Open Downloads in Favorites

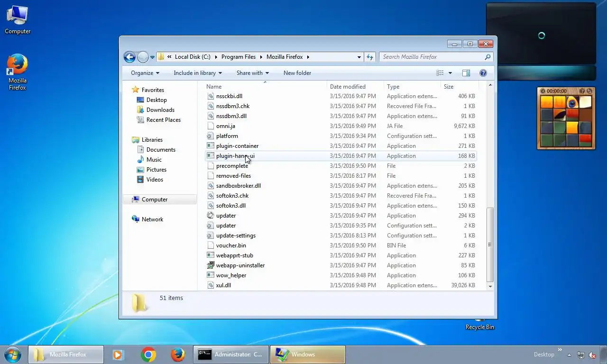(160, 110)
